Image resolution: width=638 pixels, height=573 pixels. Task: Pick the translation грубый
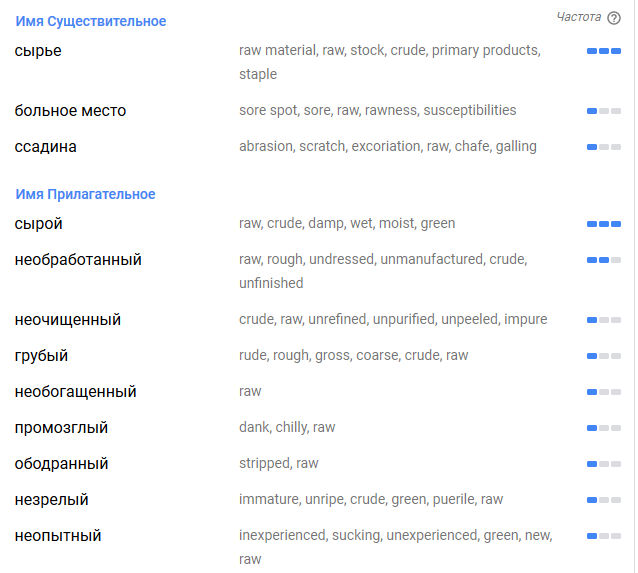[x=42, y=356]
